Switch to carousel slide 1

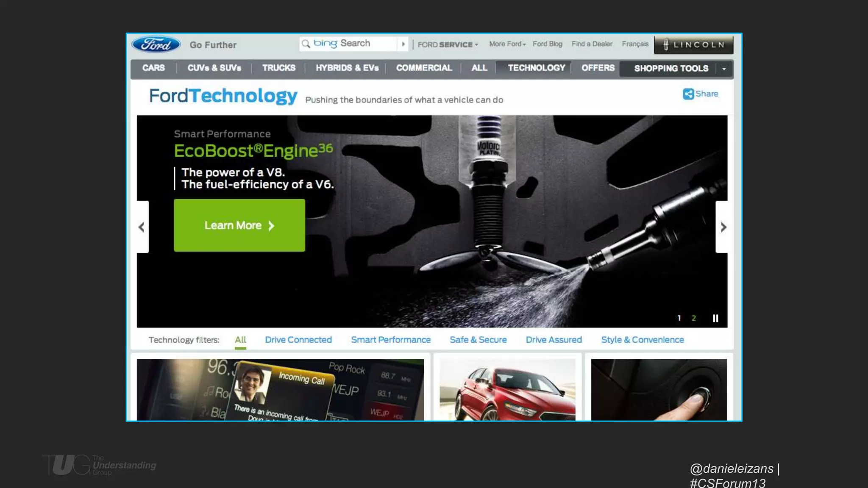[679, 318]
